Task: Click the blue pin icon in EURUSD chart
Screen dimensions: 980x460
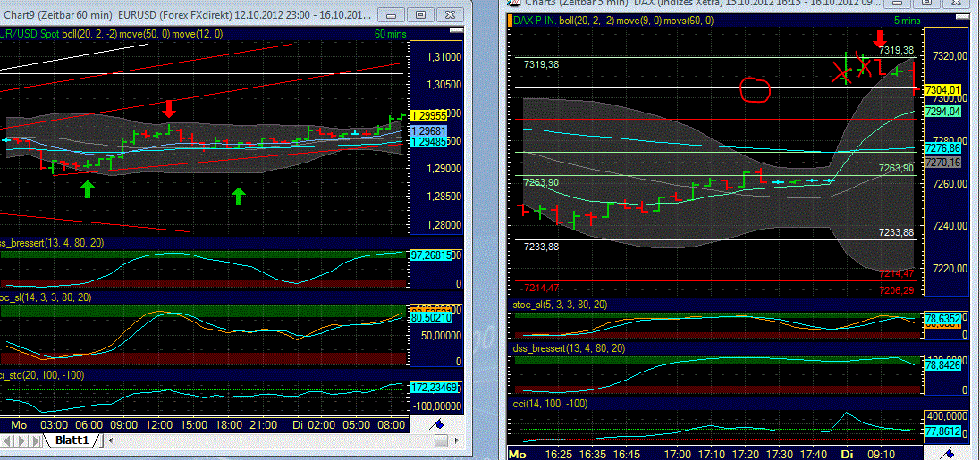Action: pos(438,424)
